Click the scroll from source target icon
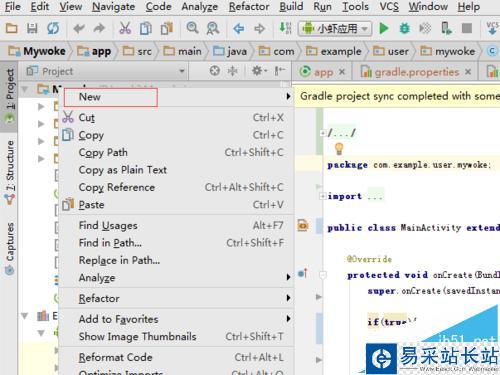The height and width of the screenshot is (375, 500). (x=215, y=71)
